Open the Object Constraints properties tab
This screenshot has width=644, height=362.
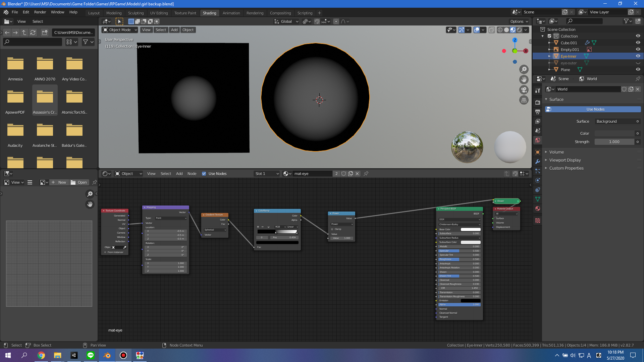pyautogui.click(x=538, y=190)
